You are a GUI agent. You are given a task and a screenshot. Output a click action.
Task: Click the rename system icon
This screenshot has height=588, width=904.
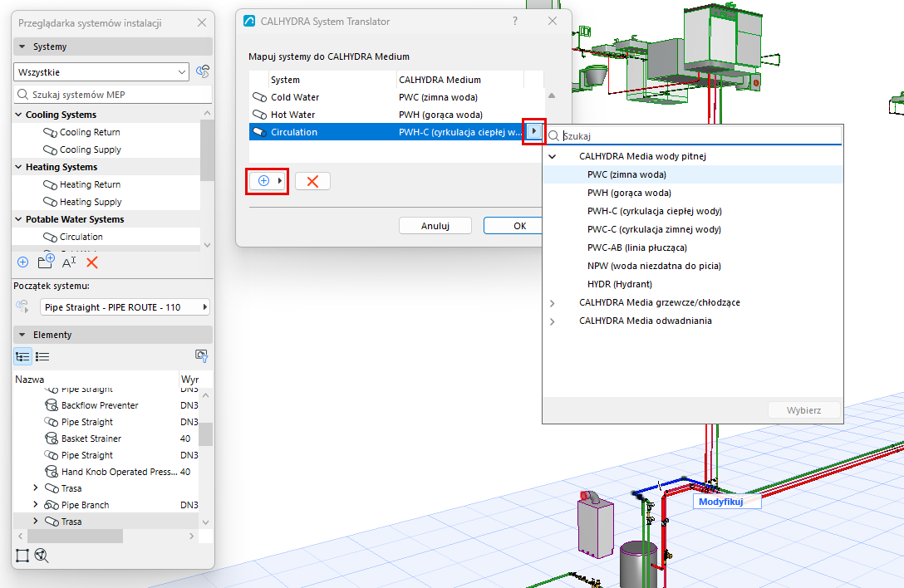[x=69, y=262]
